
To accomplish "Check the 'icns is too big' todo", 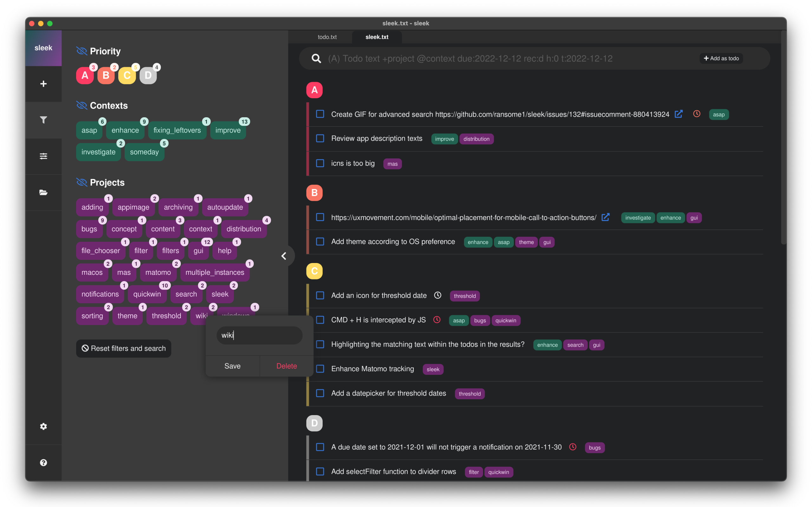I will (x=320, y=163).
